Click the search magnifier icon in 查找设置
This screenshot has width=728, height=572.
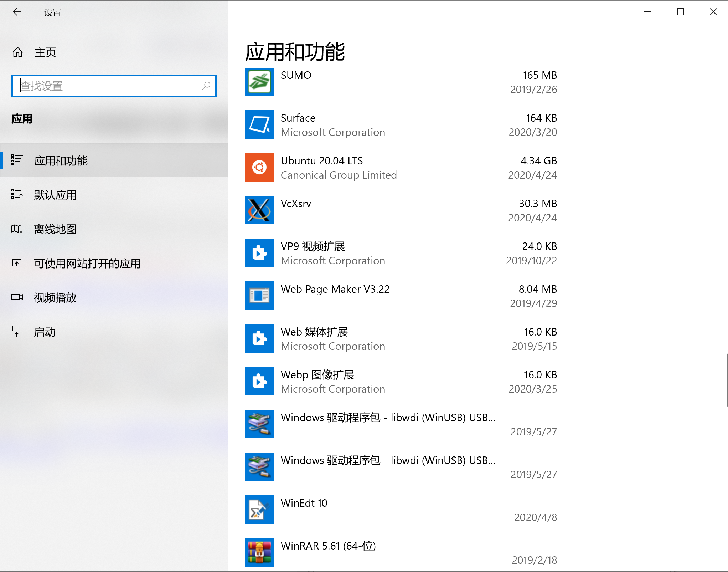point(206,86)
